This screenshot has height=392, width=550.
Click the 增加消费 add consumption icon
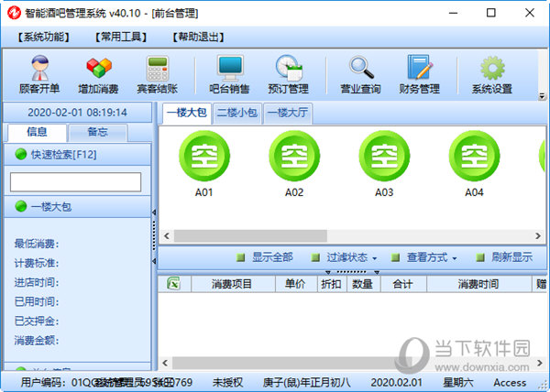click(99, 74)
